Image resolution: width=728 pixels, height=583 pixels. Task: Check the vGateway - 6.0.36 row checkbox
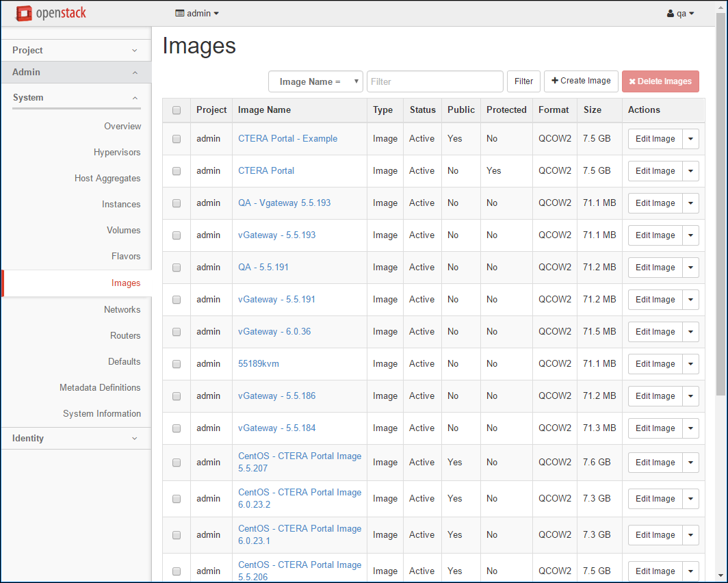(x=177, y=331)
